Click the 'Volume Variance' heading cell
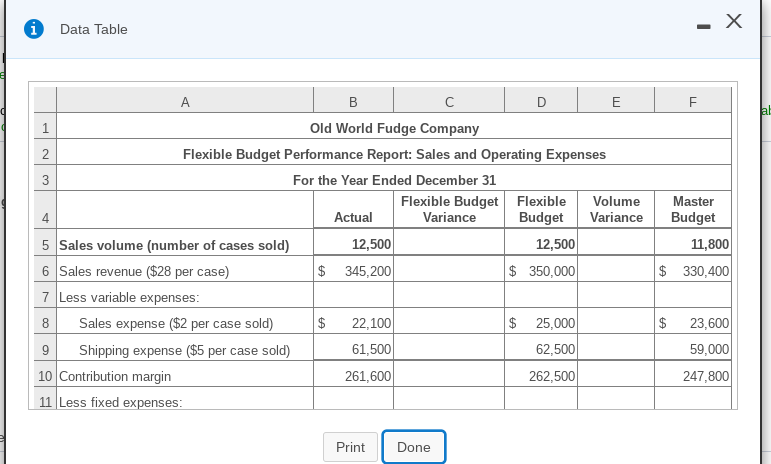 point(616,210)
